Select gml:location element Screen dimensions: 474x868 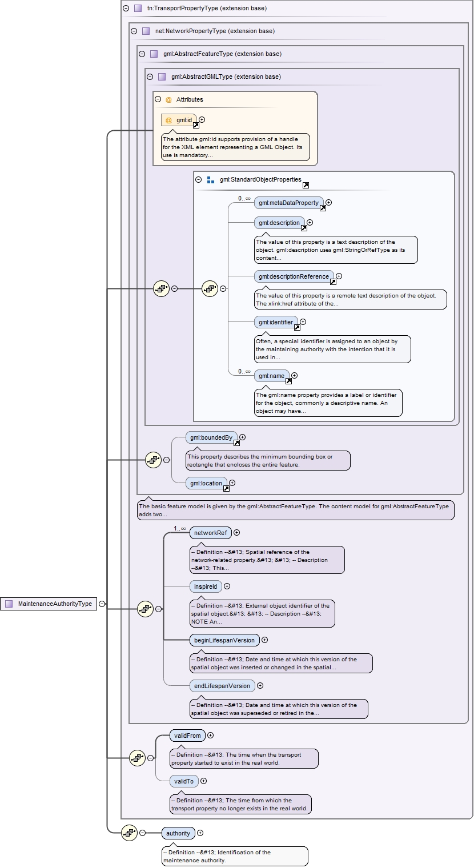[x=207, y=483]
